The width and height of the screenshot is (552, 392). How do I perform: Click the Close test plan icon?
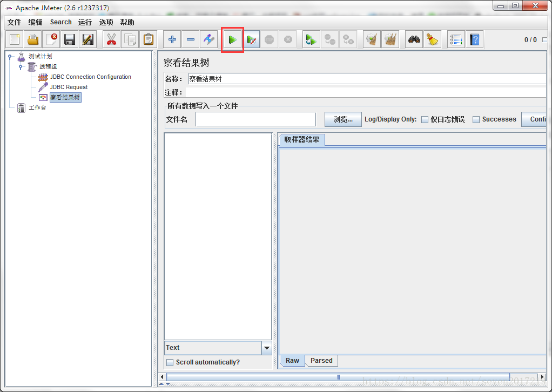coord(51,39)
